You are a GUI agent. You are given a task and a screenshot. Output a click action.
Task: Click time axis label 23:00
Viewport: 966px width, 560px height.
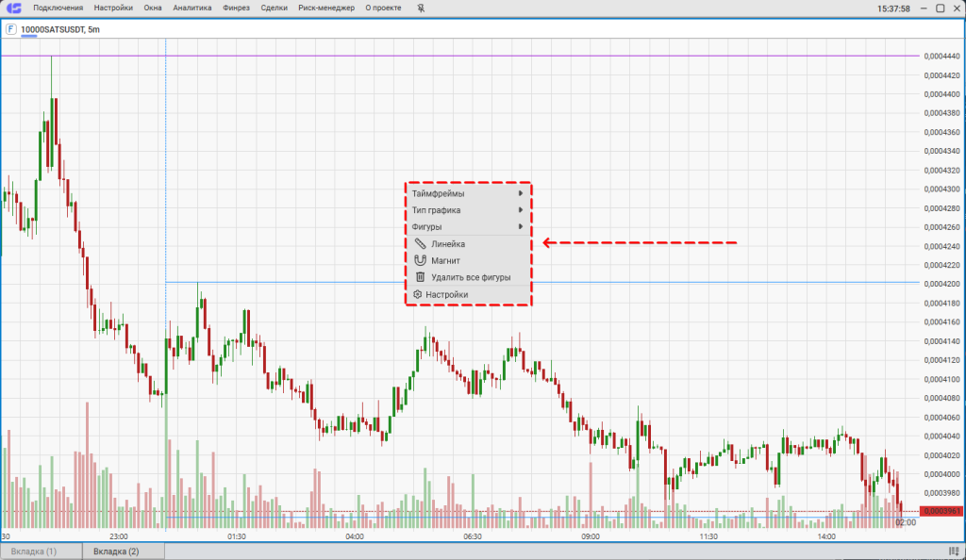pos(119,536)
